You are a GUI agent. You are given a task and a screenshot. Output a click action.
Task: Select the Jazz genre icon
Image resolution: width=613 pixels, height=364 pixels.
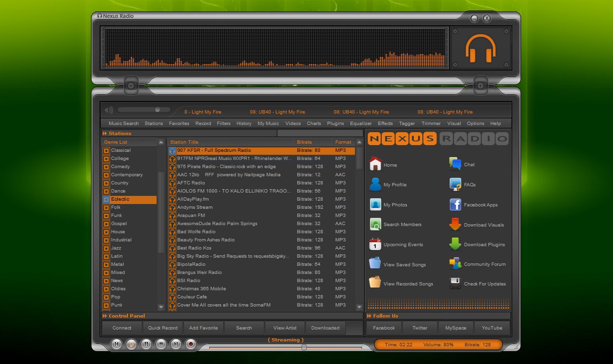click(106, 248)
